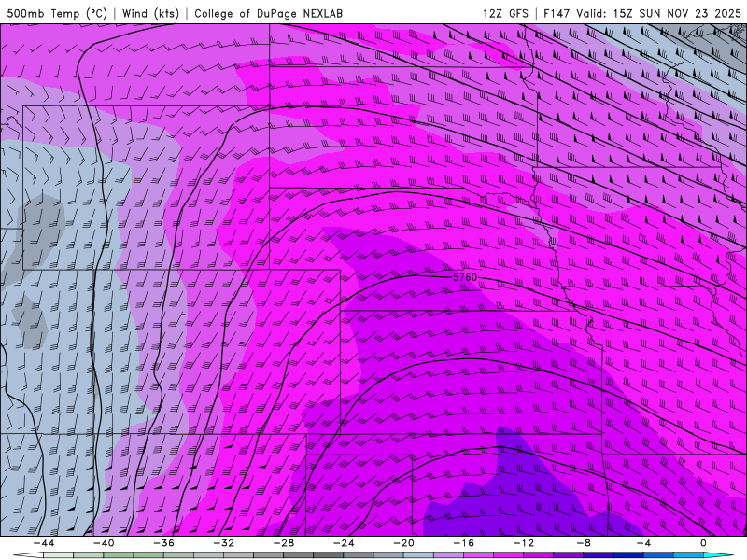This screenshot has height=560, width=747.
Task: Click the 'SUN NOV 23 2025' valid date
Action: [x=690, y=13]
